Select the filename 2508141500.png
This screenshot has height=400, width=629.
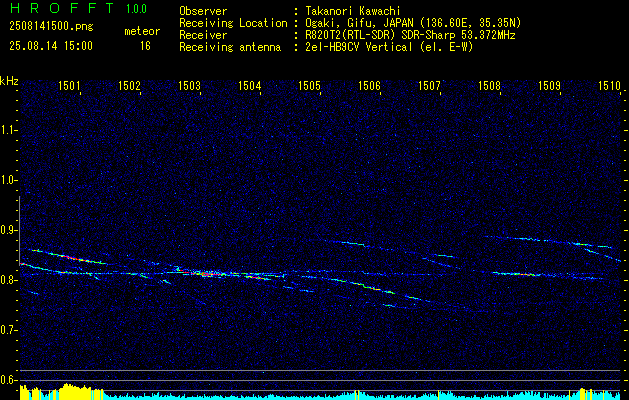coord(51,27)
